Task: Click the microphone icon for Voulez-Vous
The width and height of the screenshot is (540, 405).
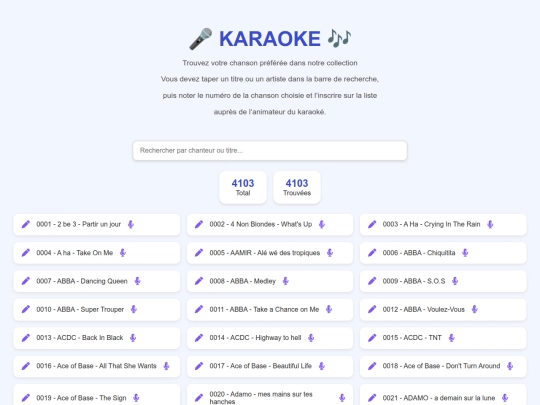Action: (x=475, y=309)
